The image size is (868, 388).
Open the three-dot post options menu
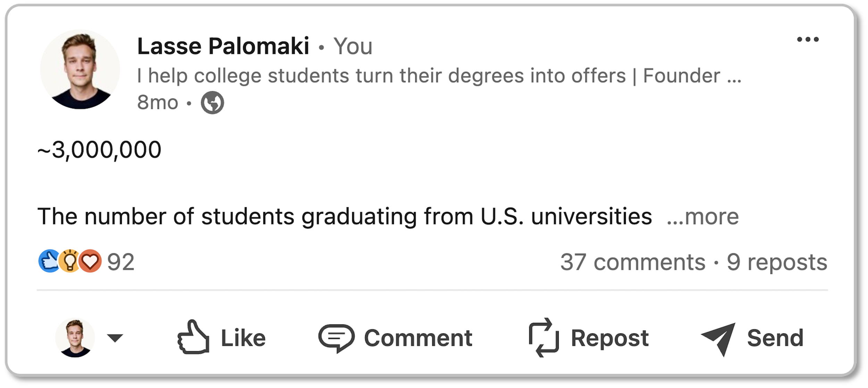point(808,40)
